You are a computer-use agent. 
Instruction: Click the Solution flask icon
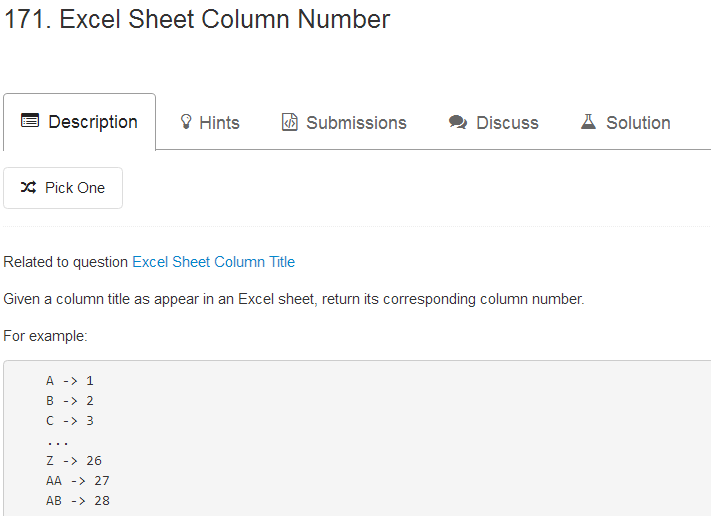tap(588, 122)
